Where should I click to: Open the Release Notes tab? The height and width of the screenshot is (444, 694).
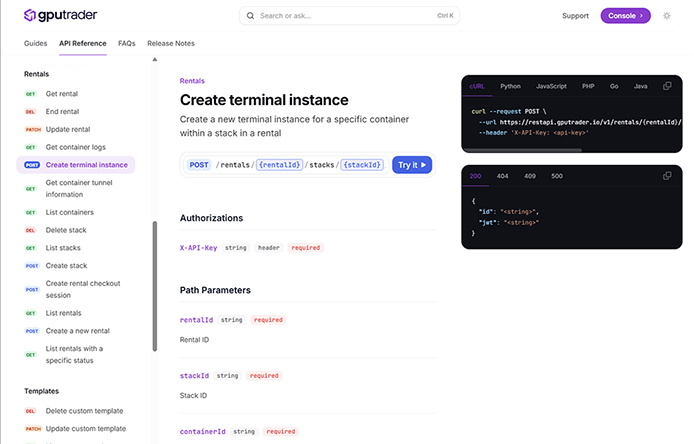tap(171, 43)
